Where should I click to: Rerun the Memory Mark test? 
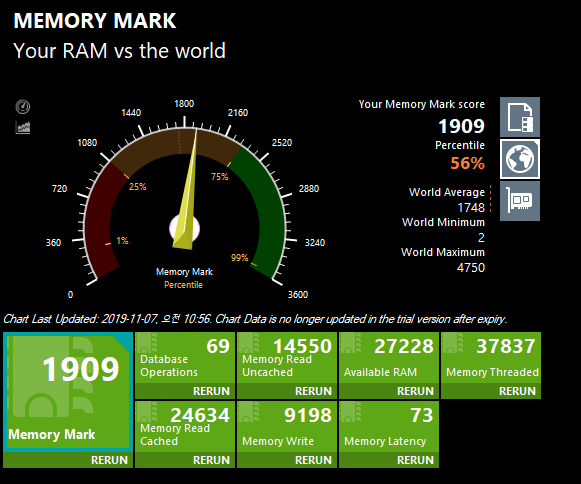click(109, 460)
